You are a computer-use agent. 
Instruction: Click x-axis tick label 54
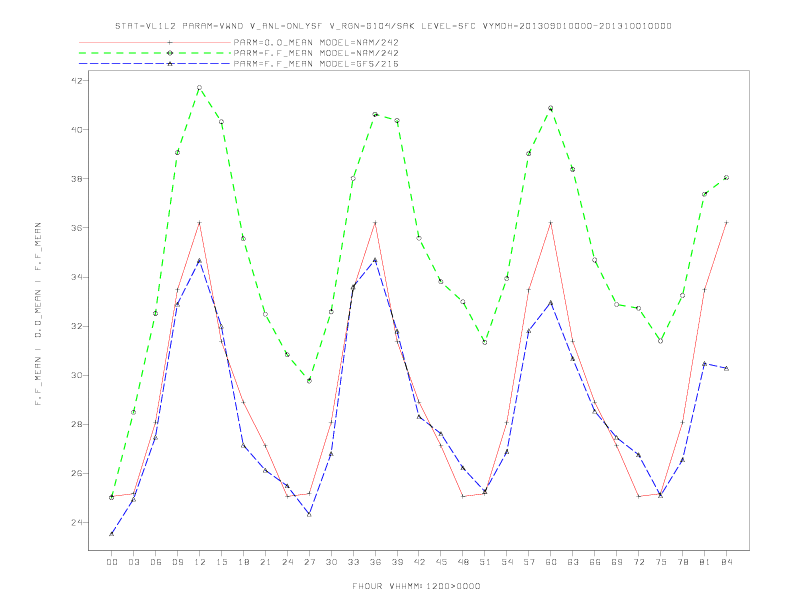507,562
